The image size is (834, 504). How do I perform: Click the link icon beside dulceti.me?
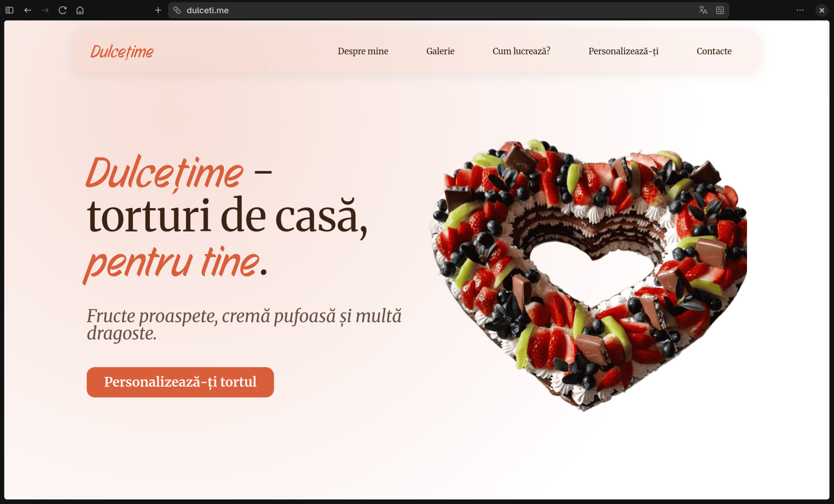point(177,10)
